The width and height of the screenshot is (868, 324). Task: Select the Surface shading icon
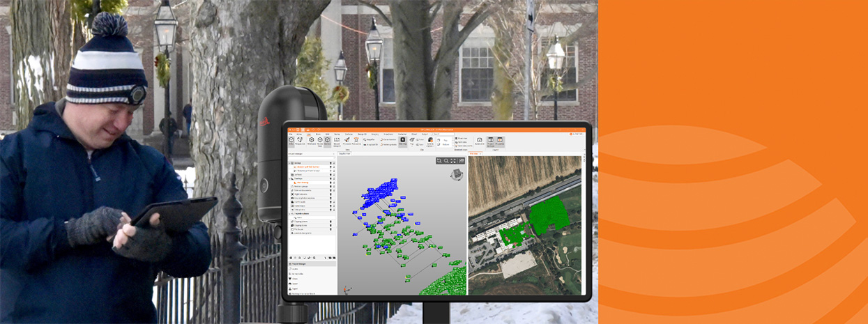(x=328, y=141)
